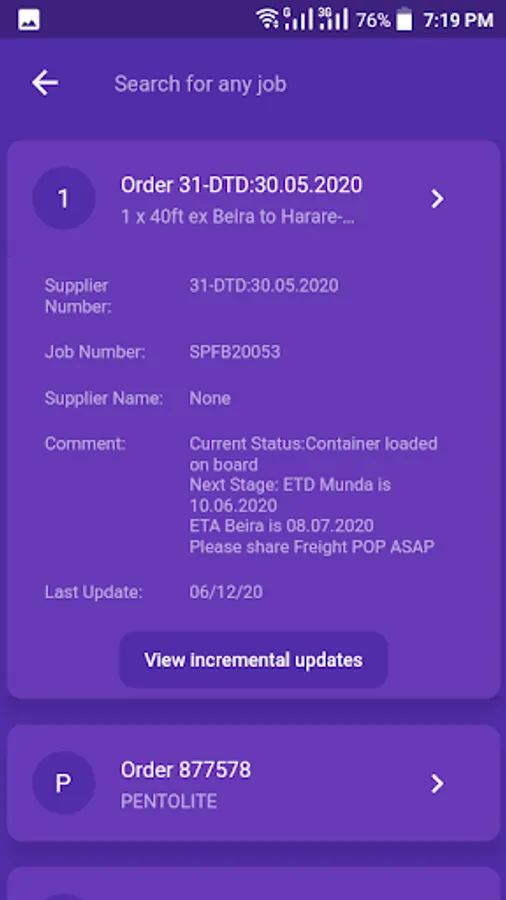Tap the PENTOLITE subtitle

pos(169,801)
